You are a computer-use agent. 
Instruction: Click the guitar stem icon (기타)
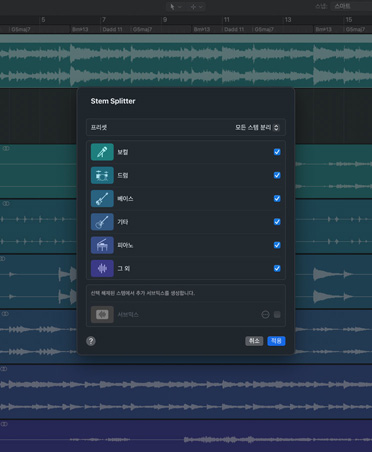click(x=102, y=222)
